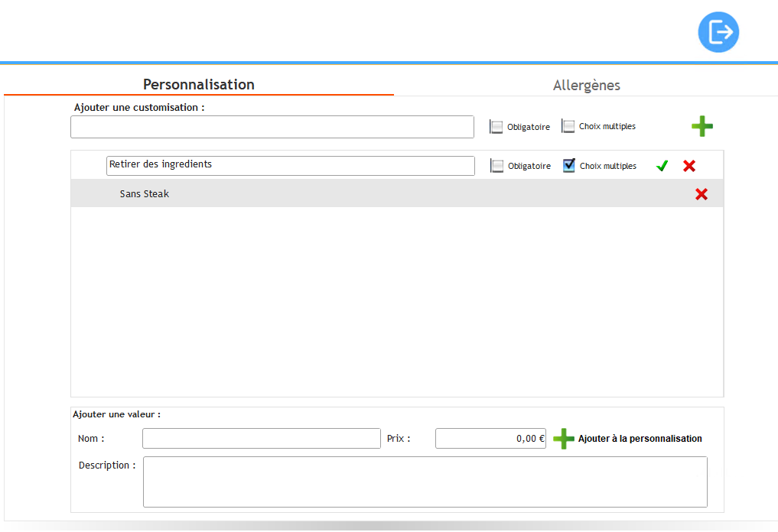Screen dimensions: 778x532
Task: Select the Personnalisation tab
Action: pyautogui.click(x=199, y=84)
